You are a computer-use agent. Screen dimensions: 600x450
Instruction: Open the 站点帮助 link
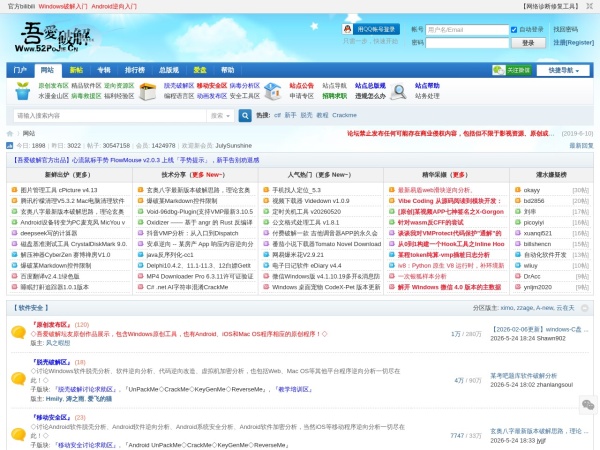(x=427, y=86)
